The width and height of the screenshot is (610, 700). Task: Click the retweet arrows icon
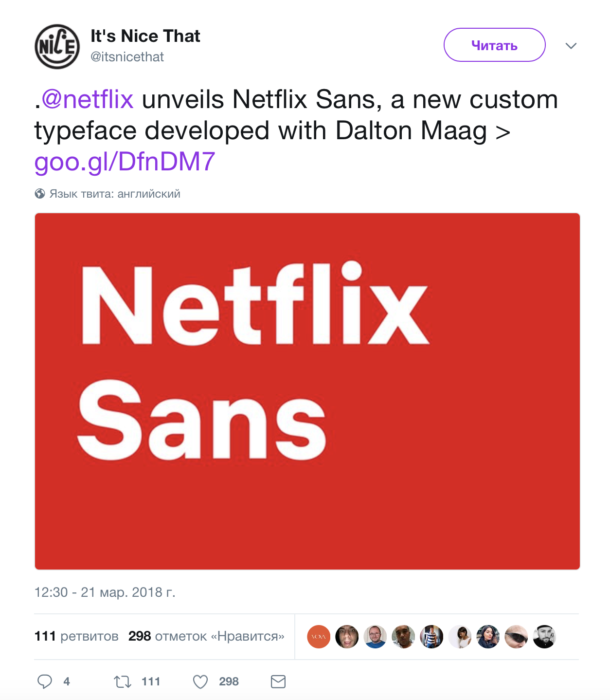point(123,682)
